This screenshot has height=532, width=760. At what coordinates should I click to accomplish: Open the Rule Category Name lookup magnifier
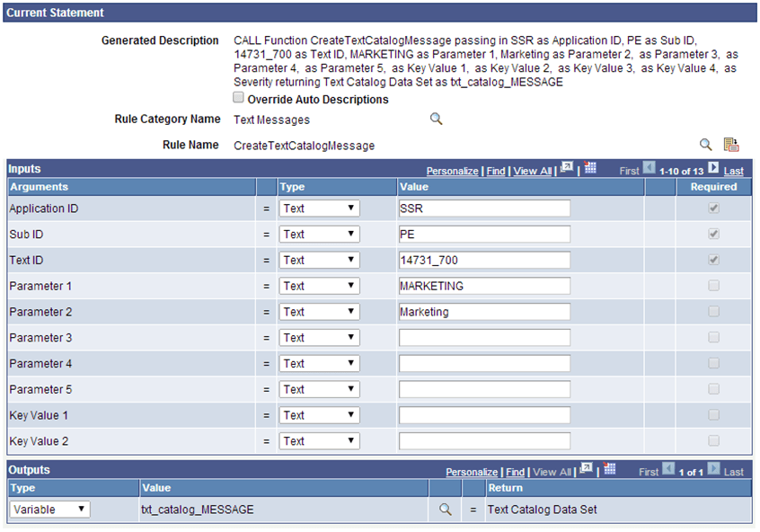pyautogui.click(x=437, y=119)
